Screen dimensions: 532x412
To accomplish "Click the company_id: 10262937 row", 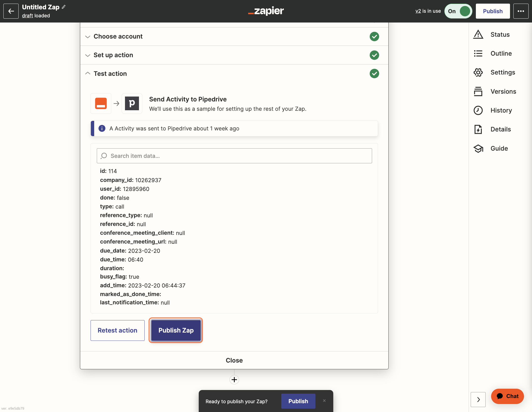I will pos(131,180).
